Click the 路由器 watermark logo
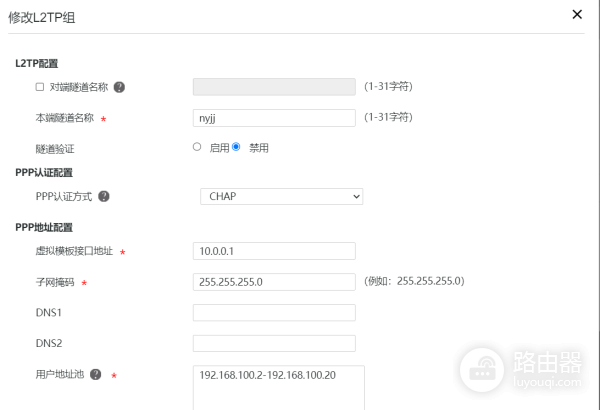The image size is (600, 410). tap(520, 370)
